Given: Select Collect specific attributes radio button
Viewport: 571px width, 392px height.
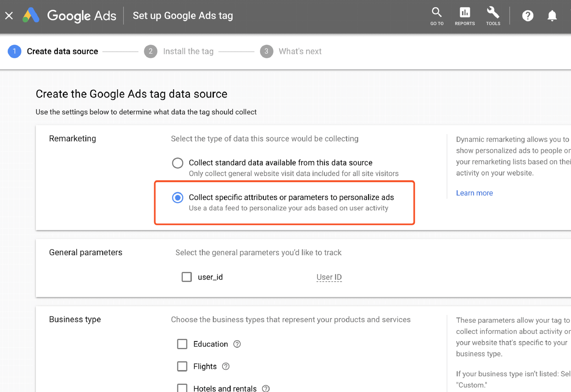Looking at the screenshot, I should 177,197.
